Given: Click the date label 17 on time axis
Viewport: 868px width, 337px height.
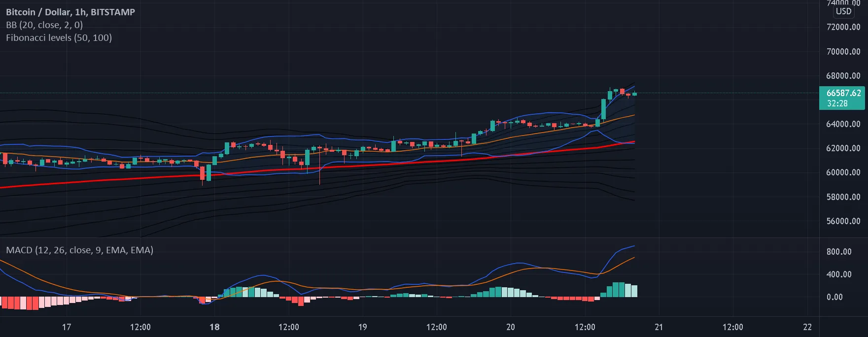Looking at the screenshot, I should [x=67, y=327].
